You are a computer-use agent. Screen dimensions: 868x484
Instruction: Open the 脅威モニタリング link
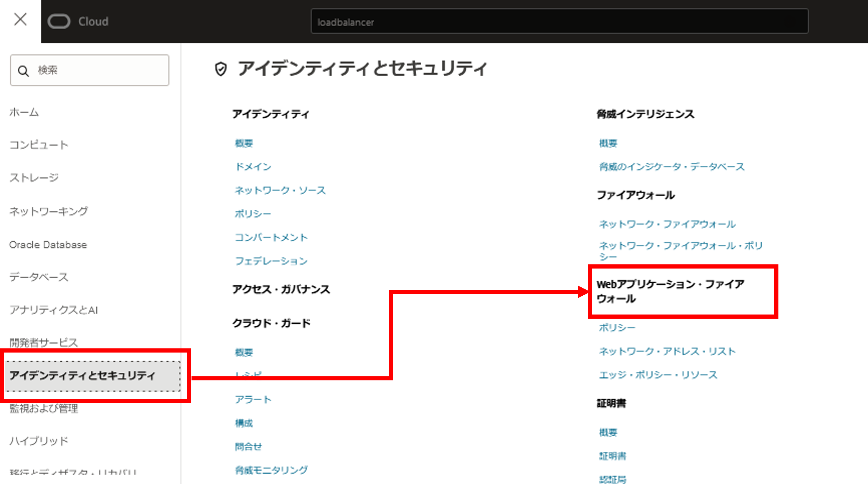[271, 470]
